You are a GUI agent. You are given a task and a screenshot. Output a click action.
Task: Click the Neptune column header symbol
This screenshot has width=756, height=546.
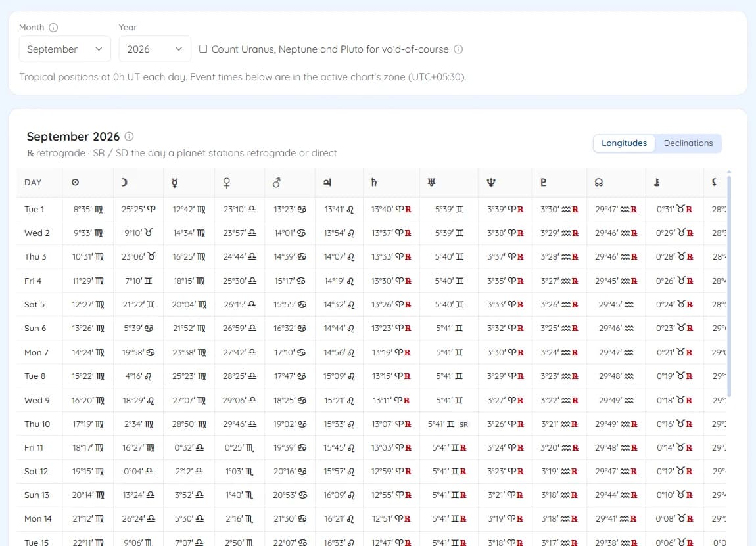[491, 182]
